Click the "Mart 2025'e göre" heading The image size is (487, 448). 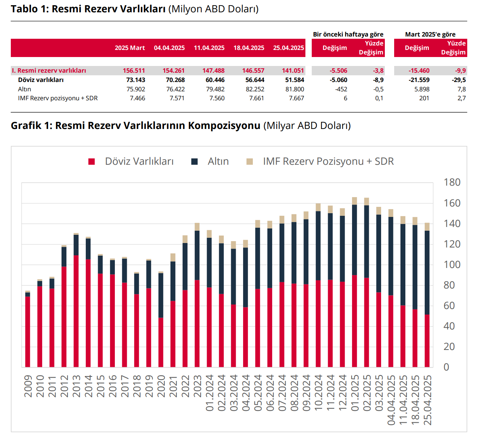(430, 34)
